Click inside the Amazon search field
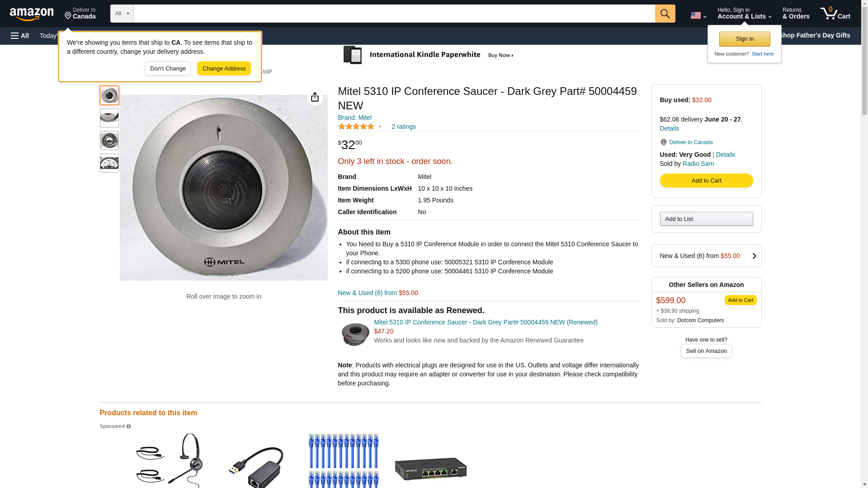Screen dimensions: 868x488 (394, 14)
